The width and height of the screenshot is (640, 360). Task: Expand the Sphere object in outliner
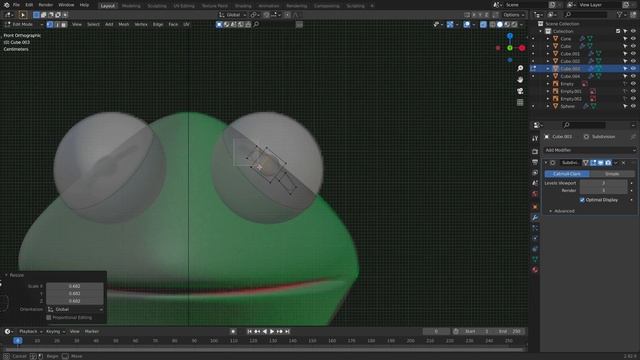click(x=548, y=106)
